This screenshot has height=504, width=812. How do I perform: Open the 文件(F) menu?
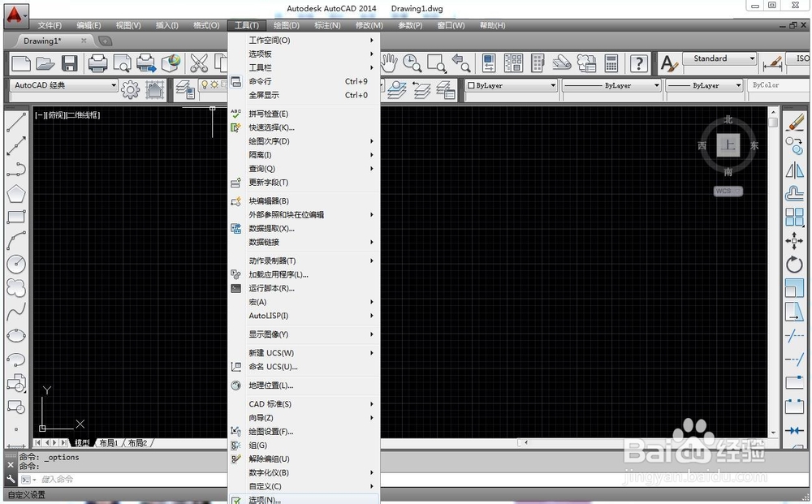pyautogui.click(x=50, y=25)
